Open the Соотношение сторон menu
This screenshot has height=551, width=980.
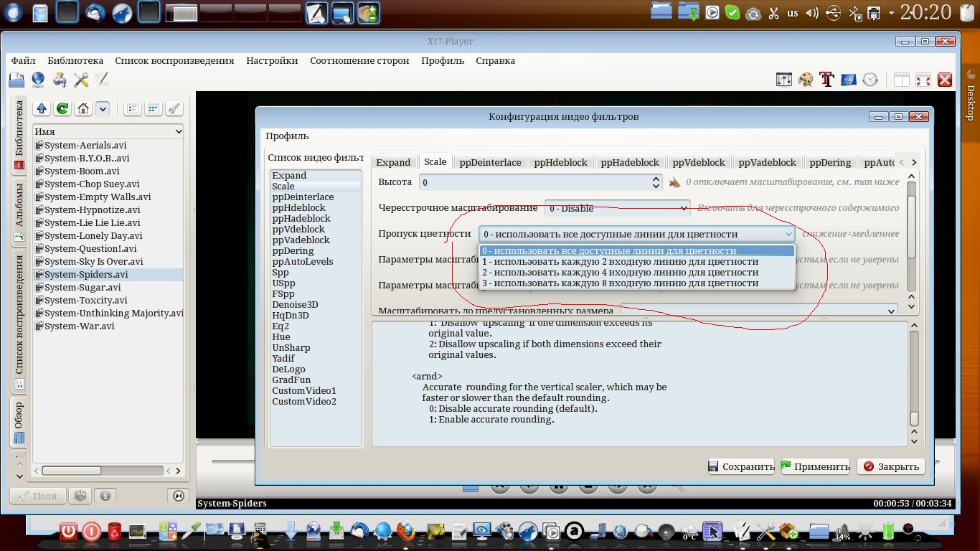click(359, 61)
